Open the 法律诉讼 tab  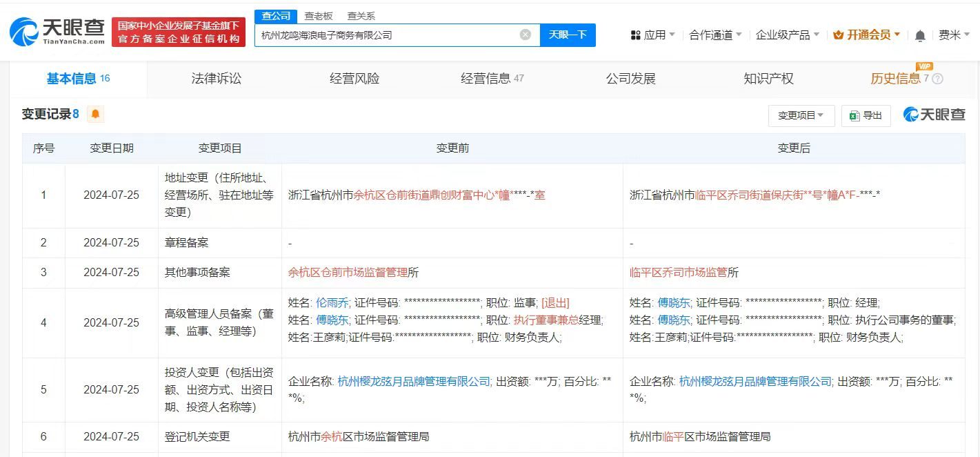(216, 79)
